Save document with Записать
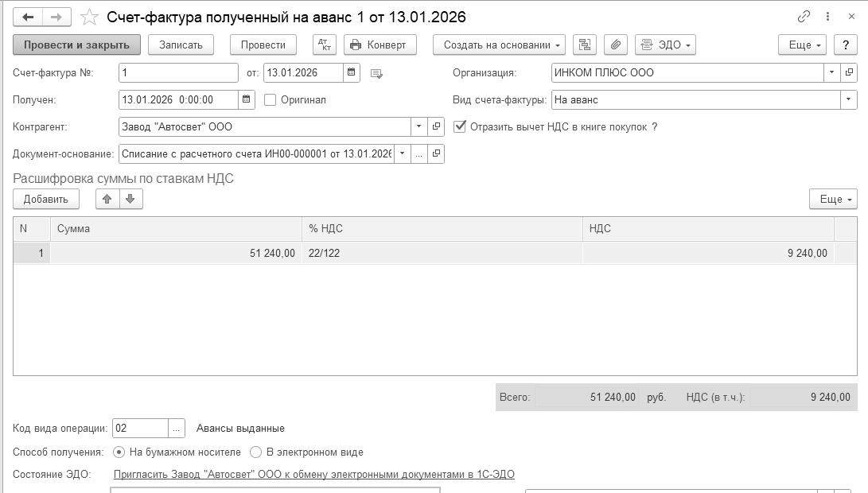Viewport: 868px width, 493px height. 181,45
